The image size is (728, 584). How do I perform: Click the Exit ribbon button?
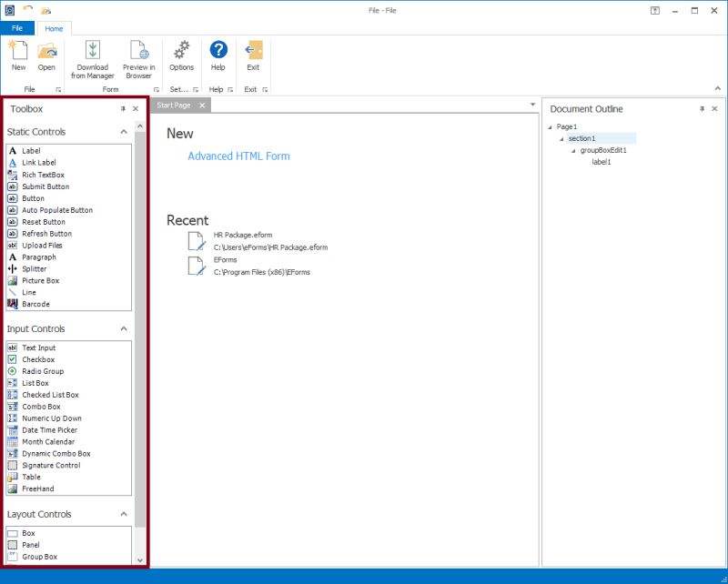coord(253,55)
